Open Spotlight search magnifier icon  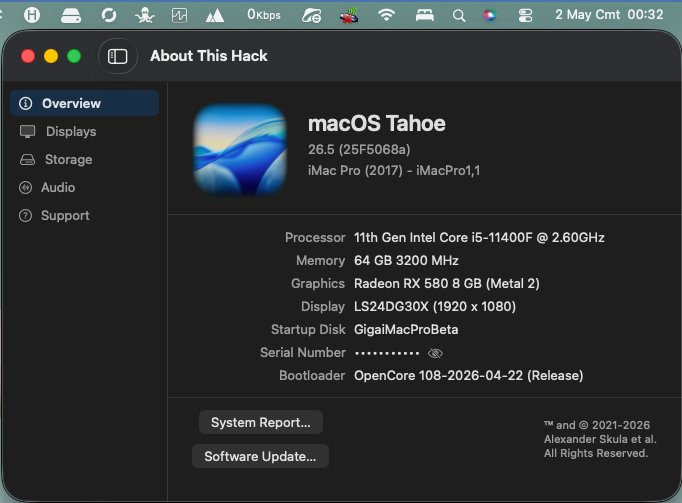[x=458, y=16]
